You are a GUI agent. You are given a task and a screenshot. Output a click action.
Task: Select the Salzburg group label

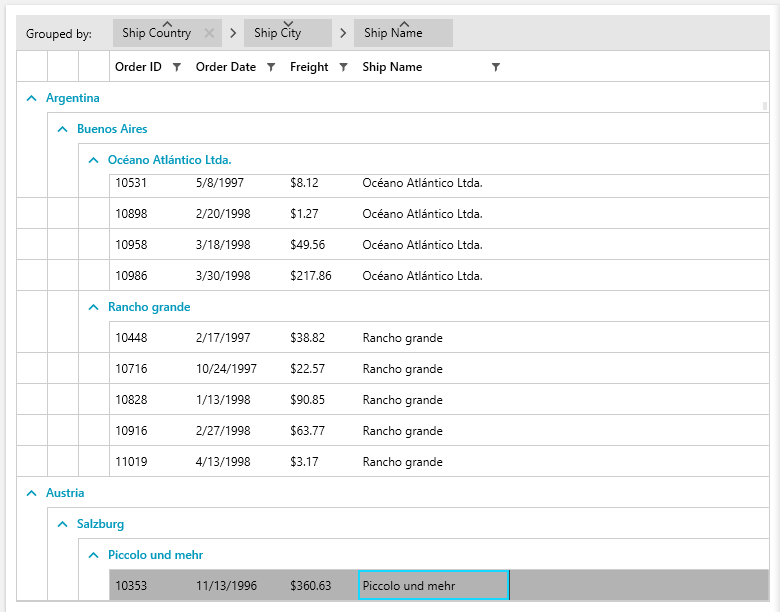point(100,524)
